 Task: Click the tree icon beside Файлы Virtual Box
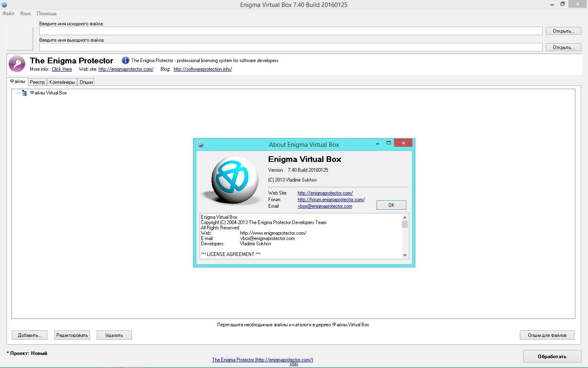point(24,93)
